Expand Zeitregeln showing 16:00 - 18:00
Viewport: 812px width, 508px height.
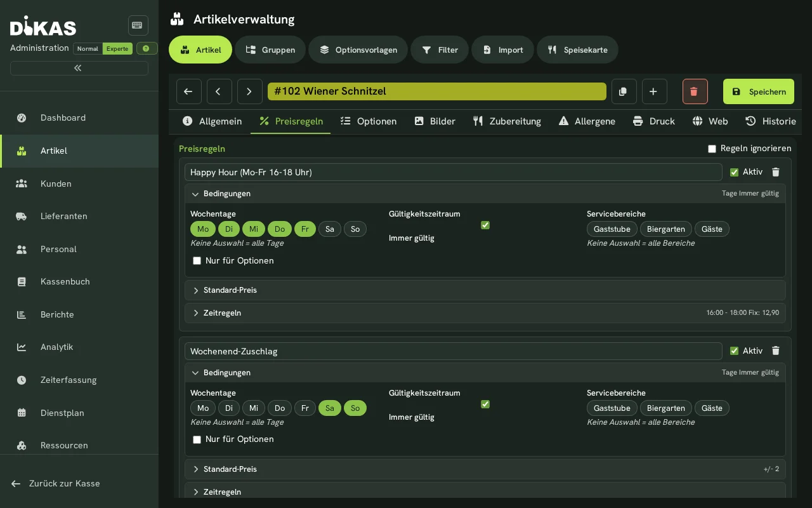click(485, 313)
